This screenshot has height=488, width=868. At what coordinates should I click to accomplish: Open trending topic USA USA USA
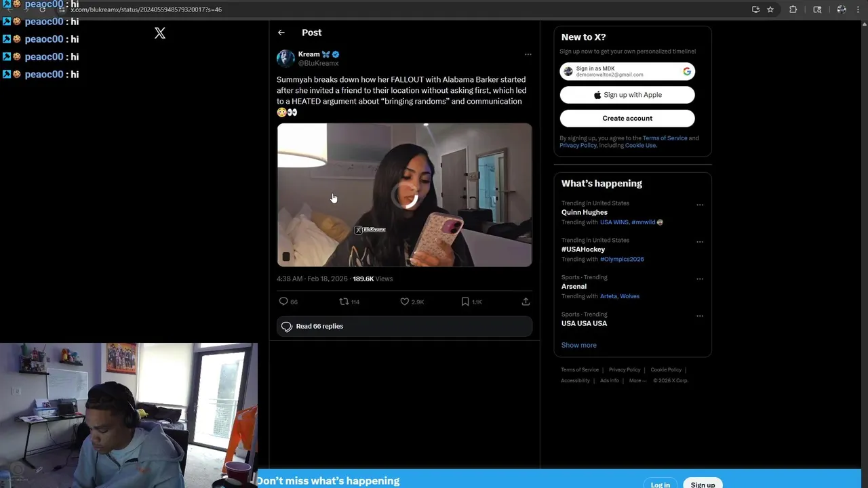(x=584, y=323)
